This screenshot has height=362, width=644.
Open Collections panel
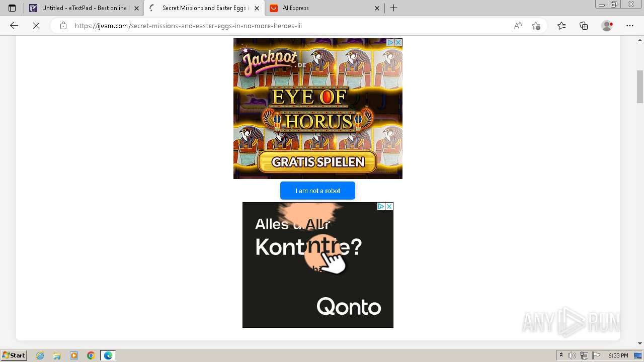click(x=584, y=26)
